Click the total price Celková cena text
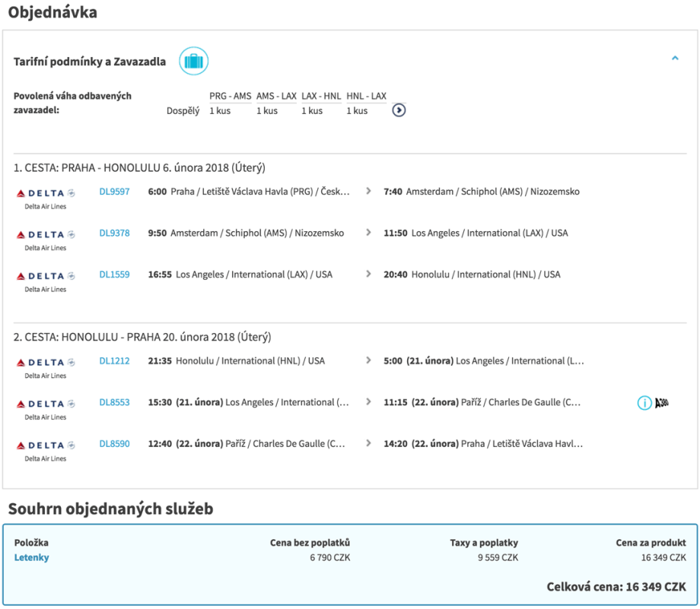 [x=616, y=587]
